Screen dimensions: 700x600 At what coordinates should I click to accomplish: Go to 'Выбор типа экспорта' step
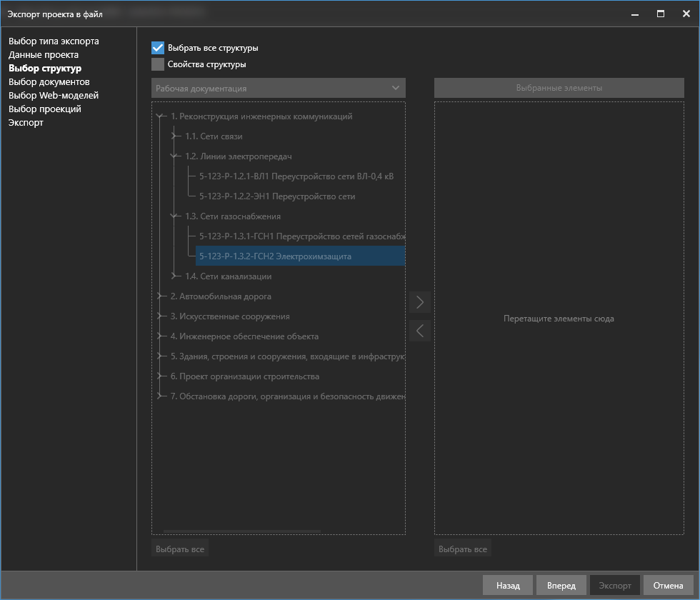coord(54,41)
